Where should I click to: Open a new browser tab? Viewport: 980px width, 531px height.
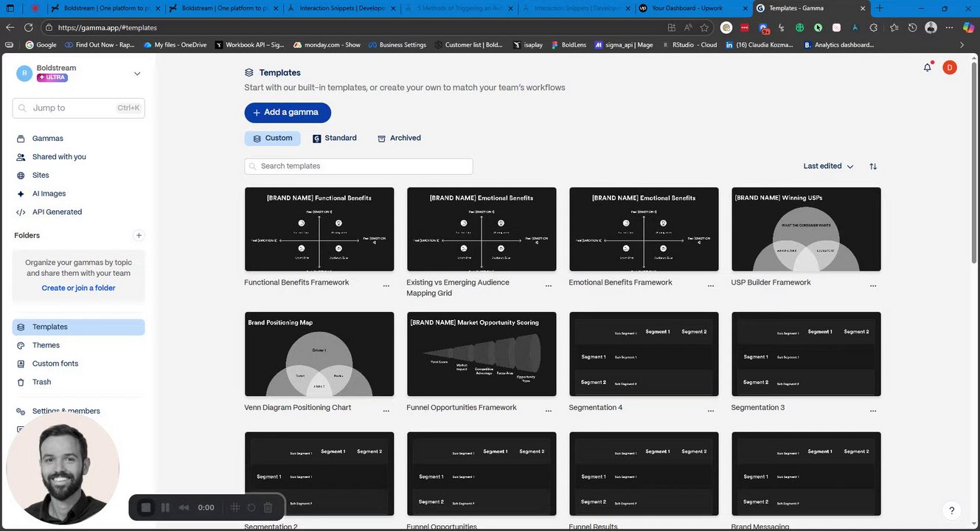coord(880,8)
